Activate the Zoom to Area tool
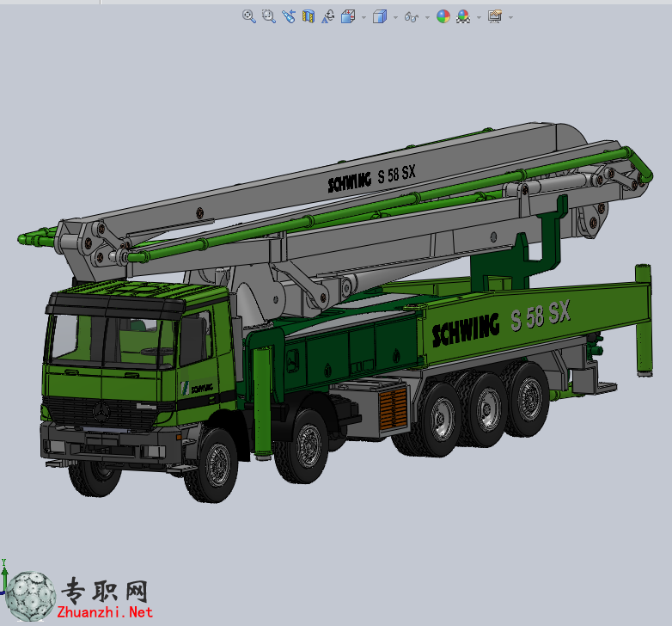Screen dimensions: 672x626 pyautogui.click(x=269, y=16)
